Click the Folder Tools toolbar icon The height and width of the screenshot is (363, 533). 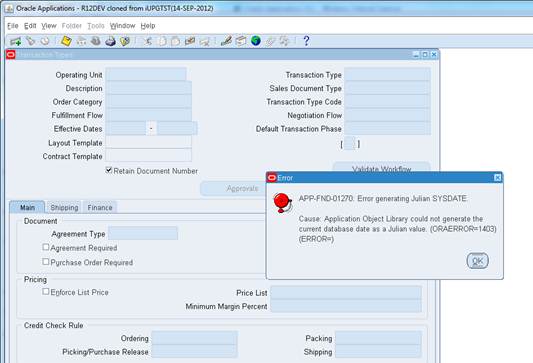point(284,41)
